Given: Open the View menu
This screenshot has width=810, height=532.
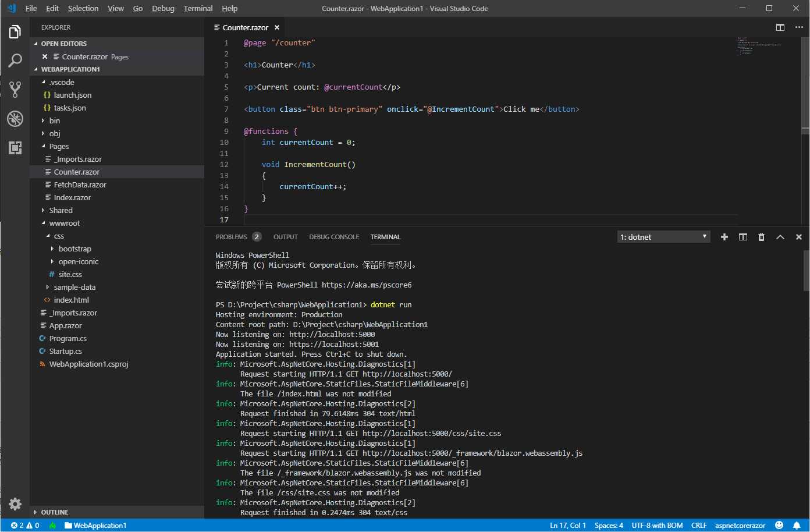Looking at the screenshot, I should (116, 8).
